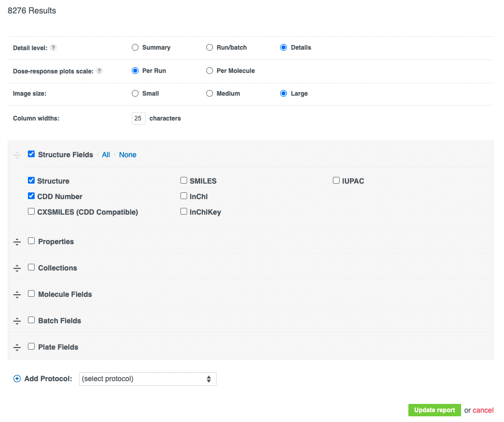Click the Properties section drag handle icon

pos(17,242)
